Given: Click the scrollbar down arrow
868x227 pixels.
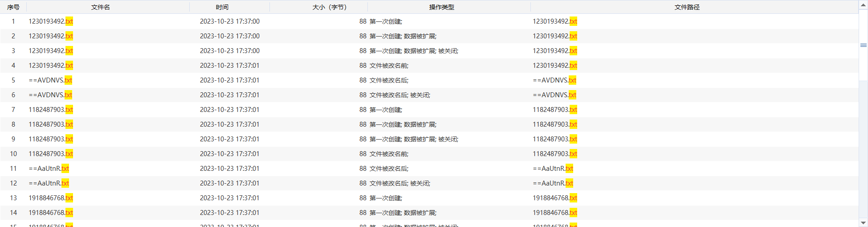Looking at the screenshot, I should (863, 223).
